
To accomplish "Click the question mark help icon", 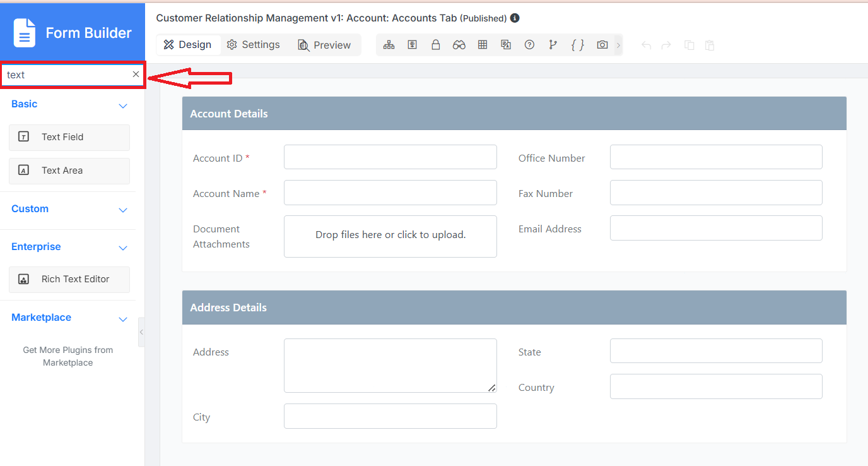I will click(529, 45).
